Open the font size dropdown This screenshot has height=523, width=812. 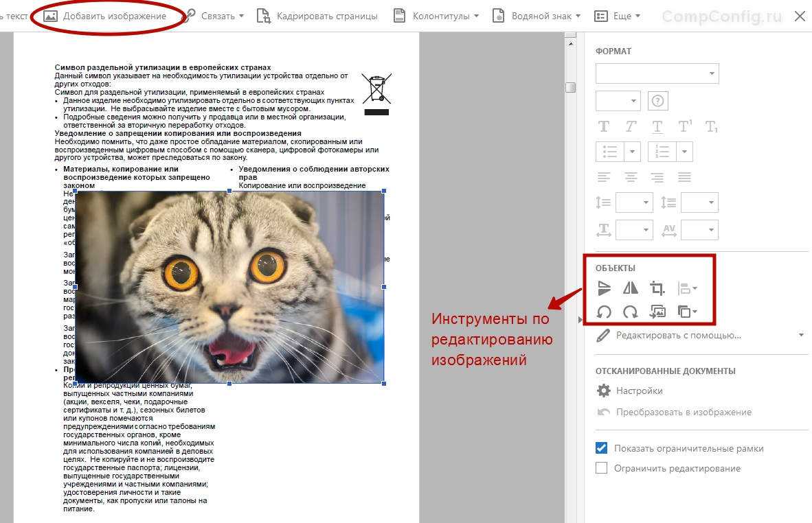[618, 101]
